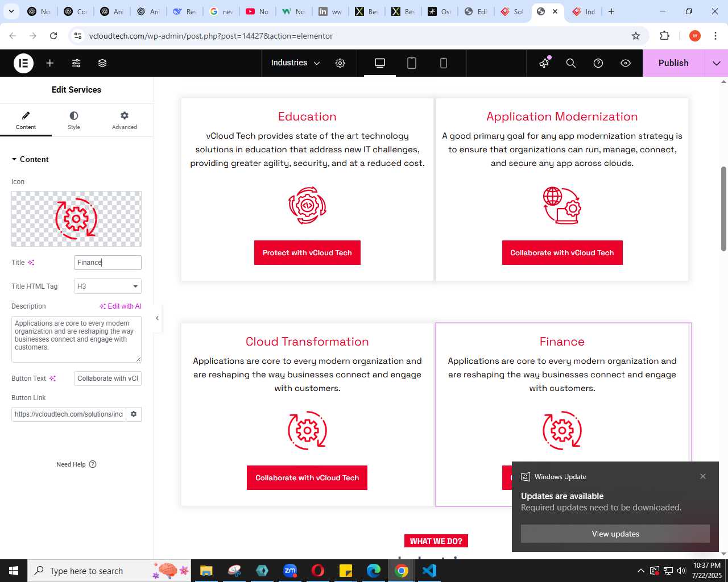Expand the Publish options arrow
The height and width of the screenshot is (582, 728).
pyautogui.click(x=717, y=63)
